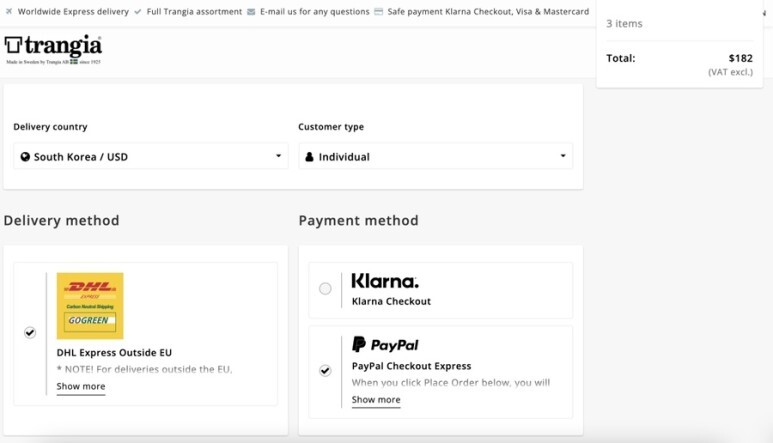The width and height of the screenshot is (773, 443).
Task: Click 'Delivery method' heading
Action: pyautogui.click(x=62, y=220)
